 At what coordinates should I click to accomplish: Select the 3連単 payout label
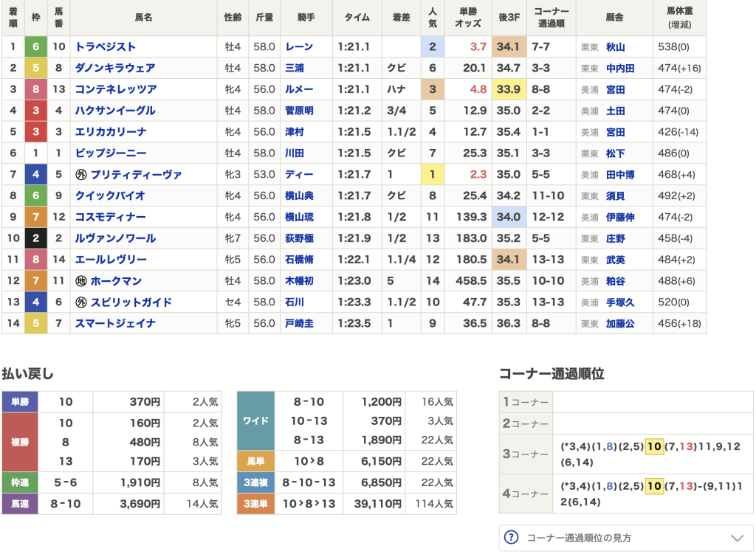click(x=255, y=504)
